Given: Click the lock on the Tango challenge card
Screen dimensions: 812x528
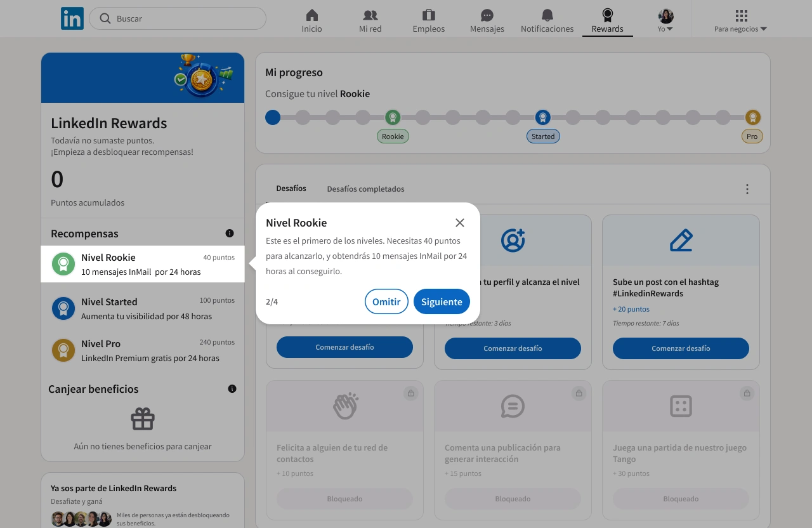Looking at the screenshot, I should click(747, 393).
